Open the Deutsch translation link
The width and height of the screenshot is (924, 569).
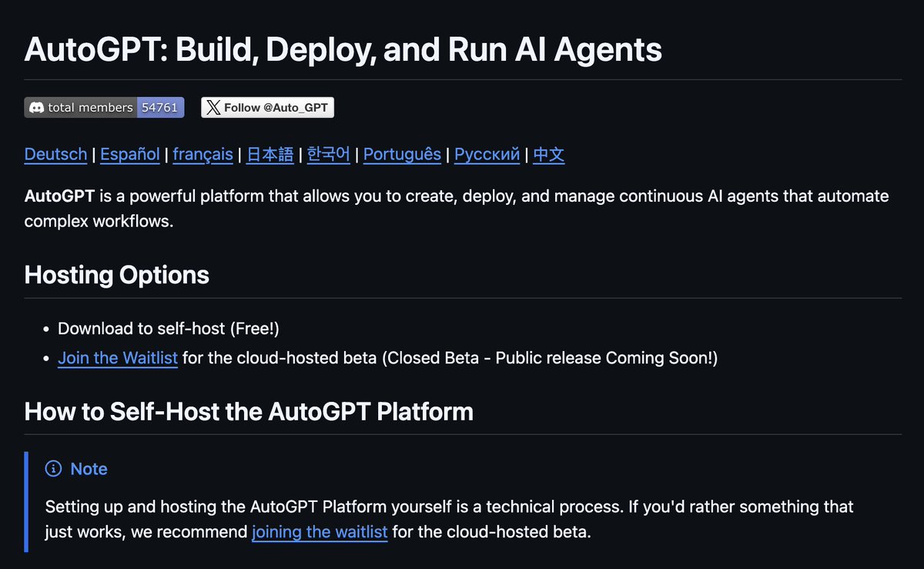(55, 154)
